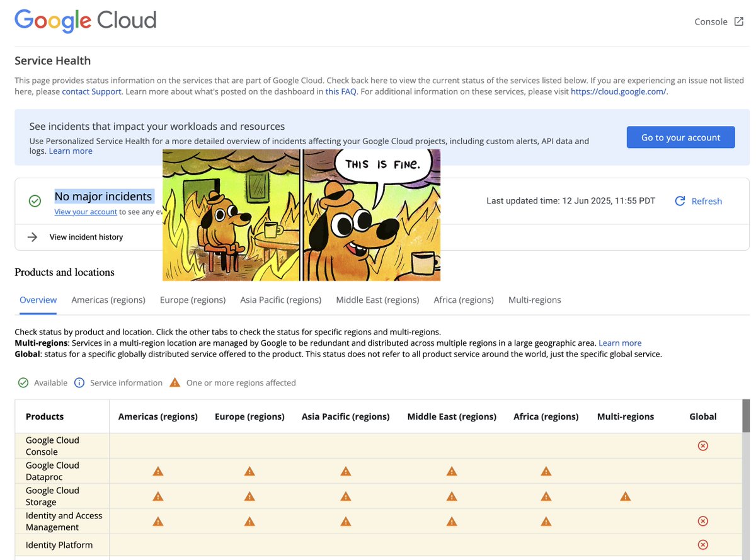Click View incident history text
The image size is (756, 560).
tap(86, 237)
